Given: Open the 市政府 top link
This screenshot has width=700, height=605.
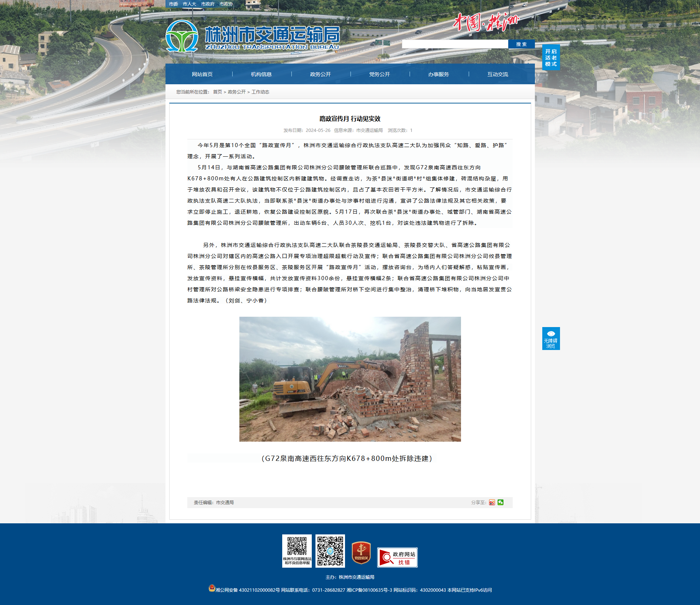Looking at the screenshot, I should point(208,4).
